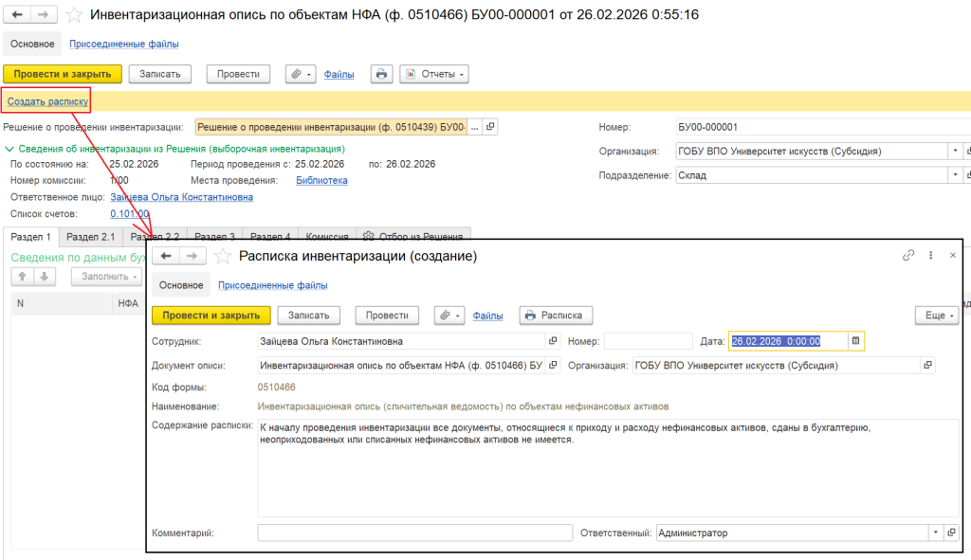The width and height of the screenshot is (971, 560).
Task: Click the copy link icon in the Расписка window
Action: [908, 256]
